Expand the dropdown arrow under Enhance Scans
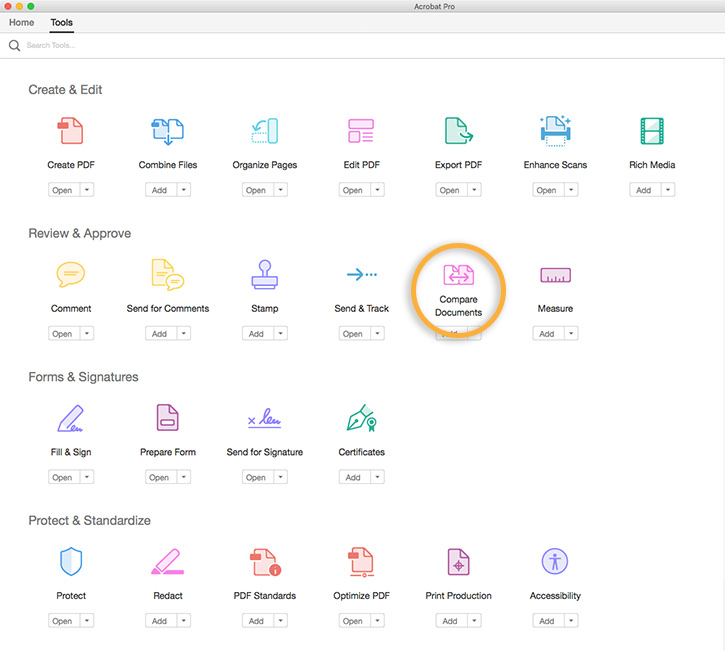This screenshot has height=651, width=725. tap(571, 190)
